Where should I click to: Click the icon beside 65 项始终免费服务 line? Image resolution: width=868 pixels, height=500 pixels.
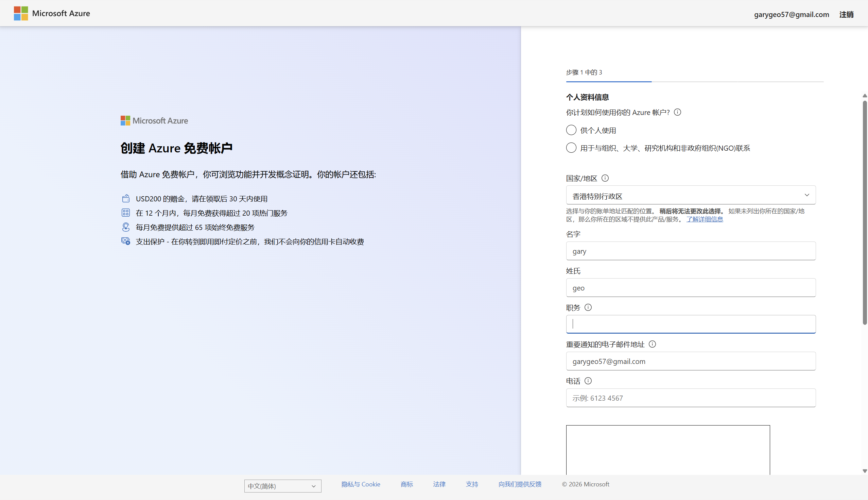pos(126,227)
